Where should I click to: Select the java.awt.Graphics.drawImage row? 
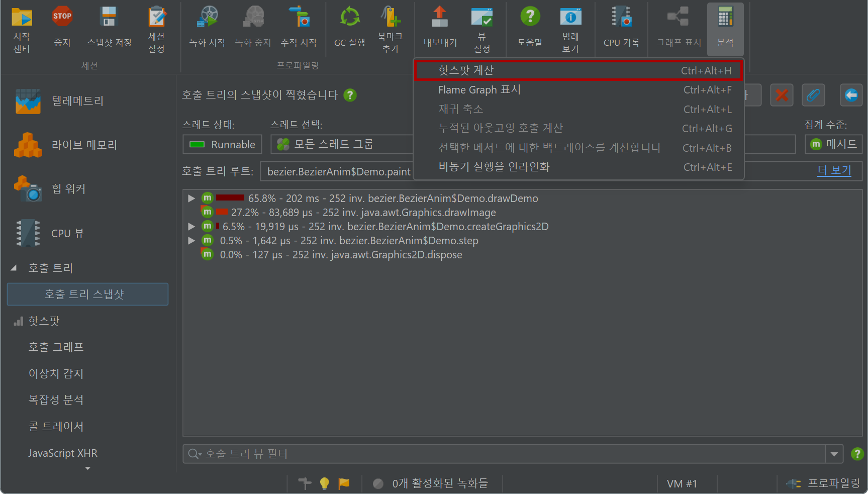(348, 213)
